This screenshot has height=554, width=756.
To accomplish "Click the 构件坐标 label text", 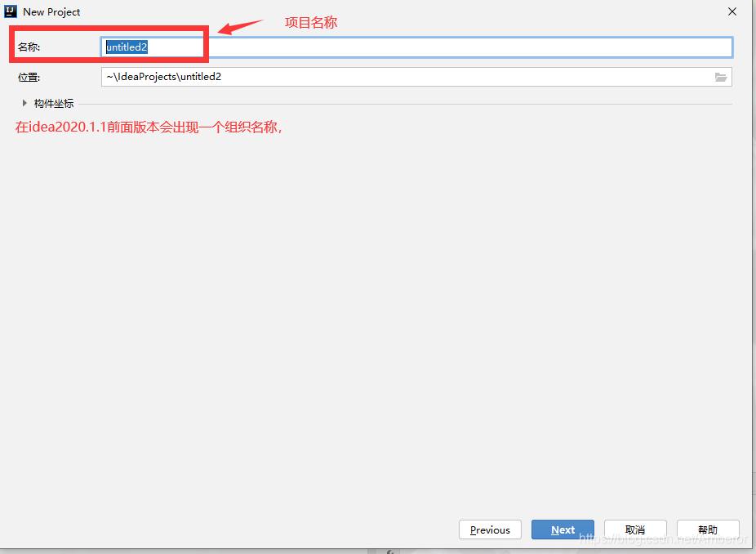I will [54, 103].
